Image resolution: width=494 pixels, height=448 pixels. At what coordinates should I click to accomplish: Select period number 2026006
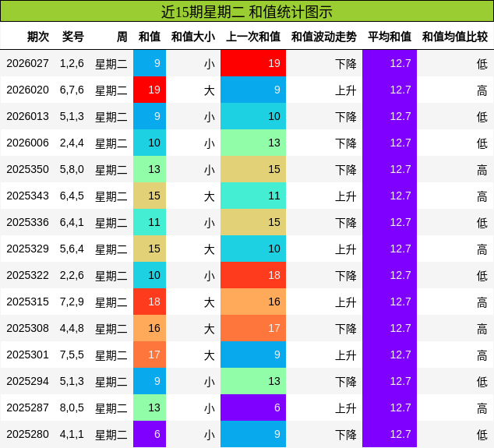click(x=28, y=143)
